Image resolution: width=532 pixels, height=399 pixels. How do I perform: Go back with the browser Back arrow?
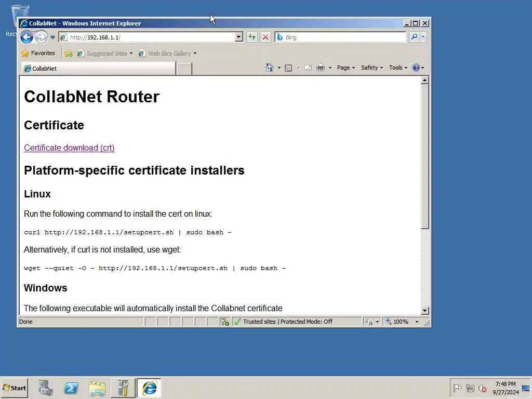(26, 37)
